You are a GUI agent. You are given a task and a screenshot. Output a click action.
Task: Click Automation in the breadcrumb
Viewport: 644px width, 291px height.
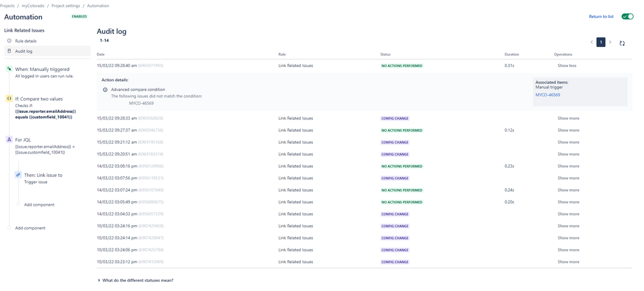pos(98,6)
